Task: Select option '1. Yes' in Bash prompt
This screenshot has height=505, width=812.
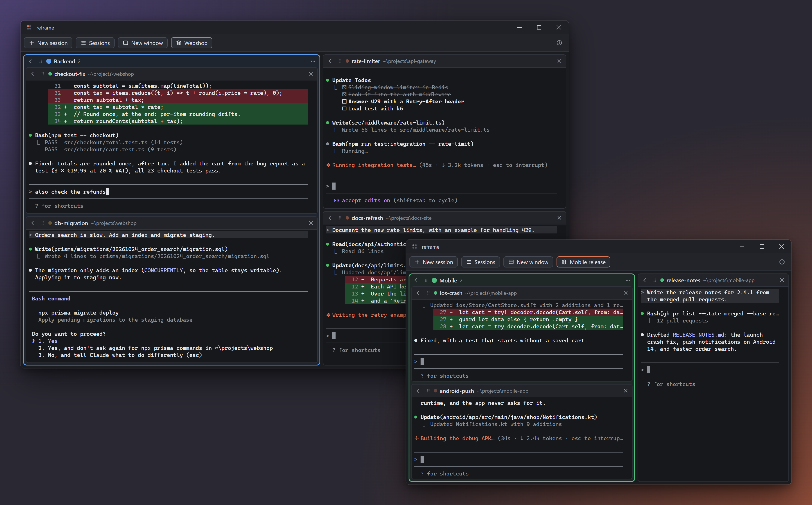Action: 48,341
